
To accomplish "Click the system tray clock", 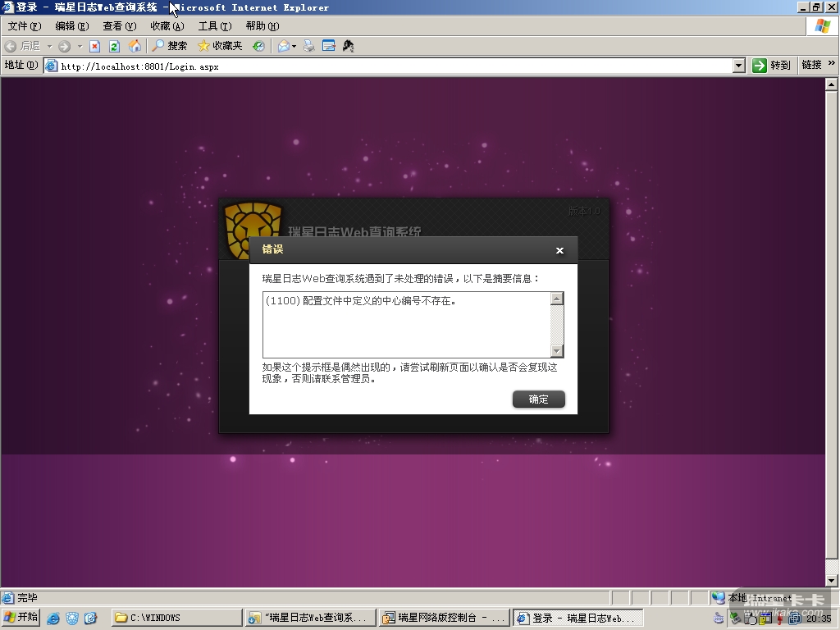I will 819,619.
